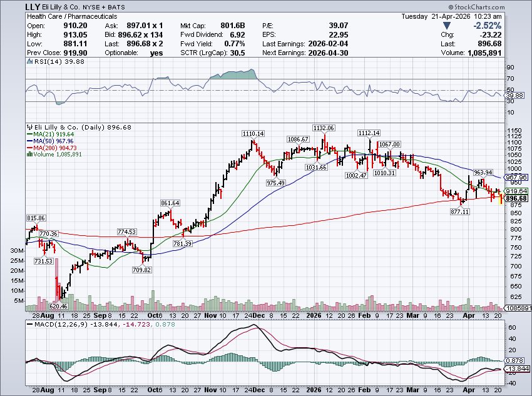Click the MA(200) 904.73 legend entry
The height and width of the screenshot is (396, 532).
click(52, 148)
